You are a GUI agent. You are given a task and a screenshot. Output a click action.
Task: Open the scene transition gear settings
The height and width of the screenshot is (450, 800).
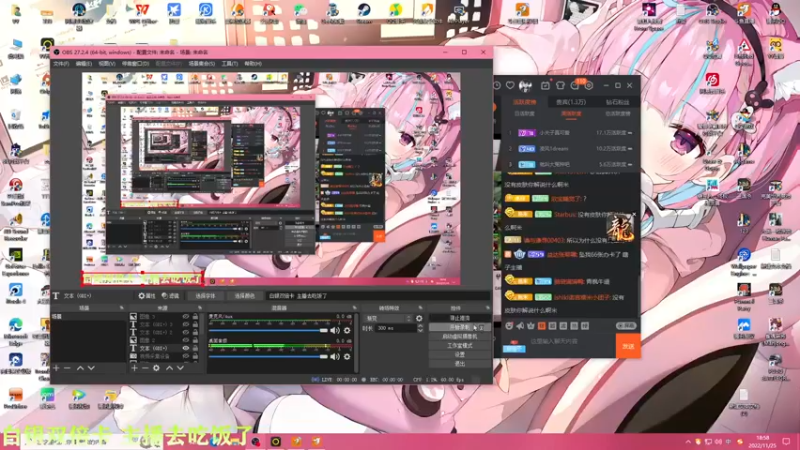419,318
